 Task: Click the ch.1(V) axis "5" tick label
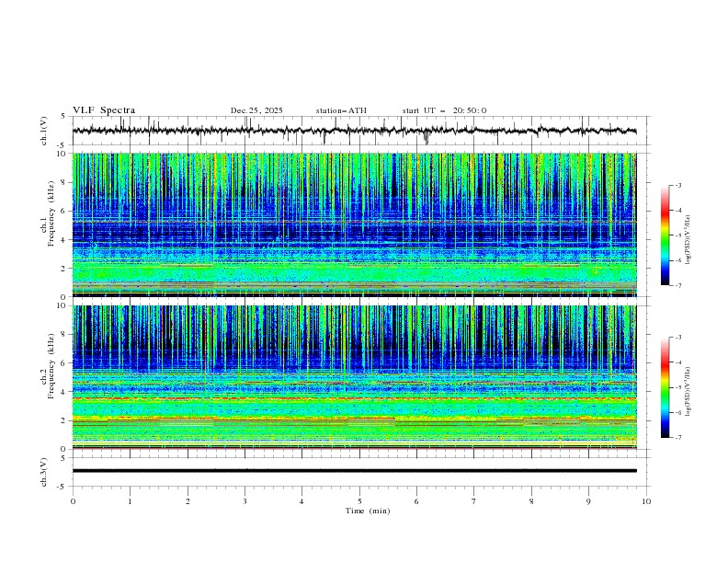click(63, 117)
